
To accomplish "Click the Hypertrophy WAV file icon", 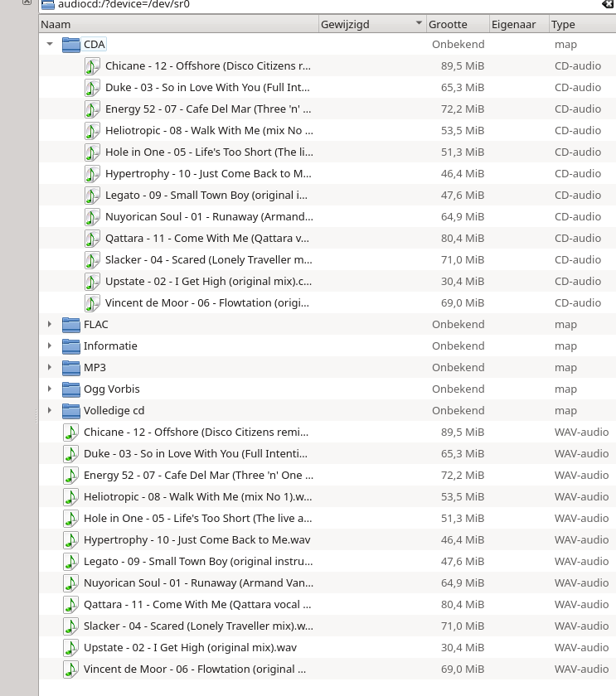I will 70,539.
